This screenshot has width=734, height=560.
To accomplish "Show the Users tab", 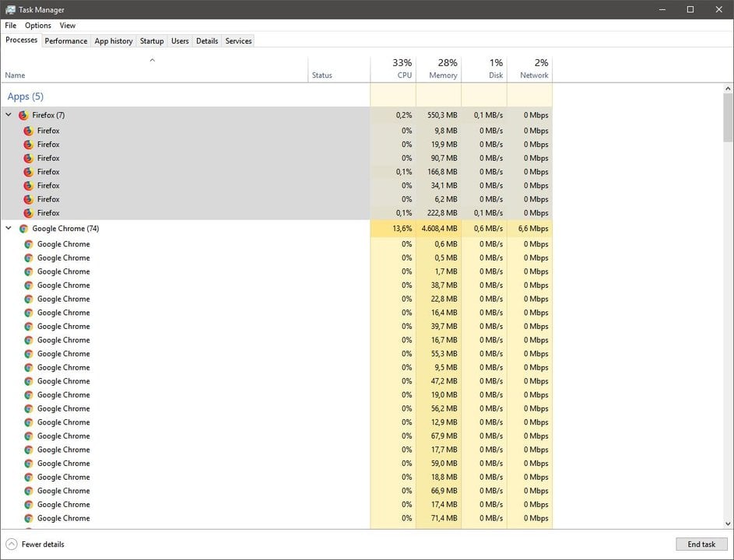I will pos(180,41).
